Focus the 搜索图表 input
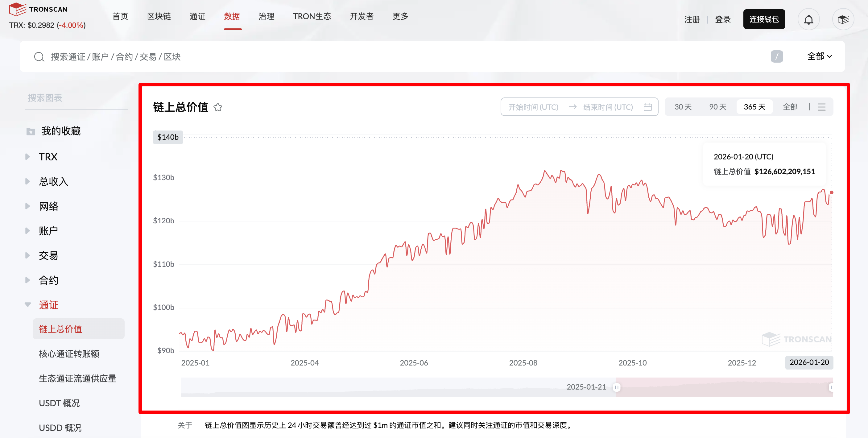This screenshot has width=868, height=438. (x=76, y=98)
